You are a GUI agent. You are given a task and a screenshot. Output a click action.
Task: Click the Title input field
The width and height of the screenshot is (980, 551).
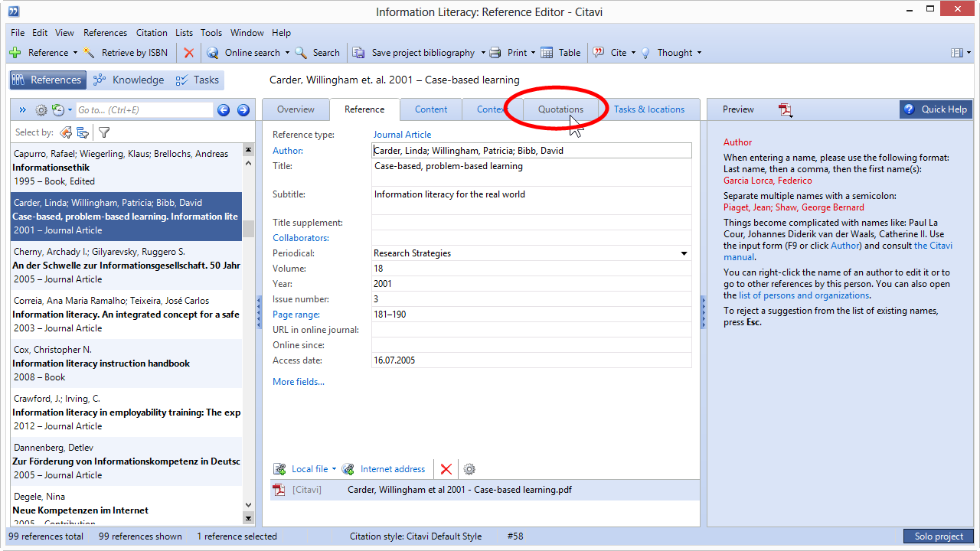[x=531, y=166]
